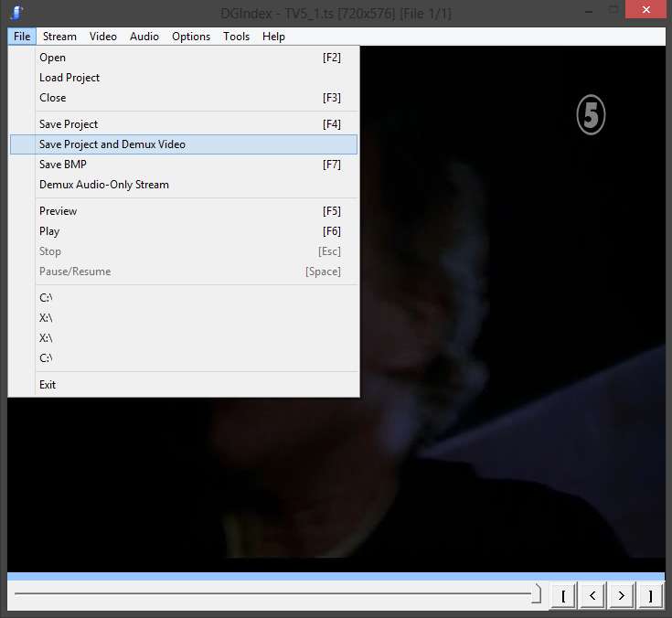The height and width of the screenshot is (618, 672).
Task: Choose Save Project in the File menu
Action: tap(69, 124)
